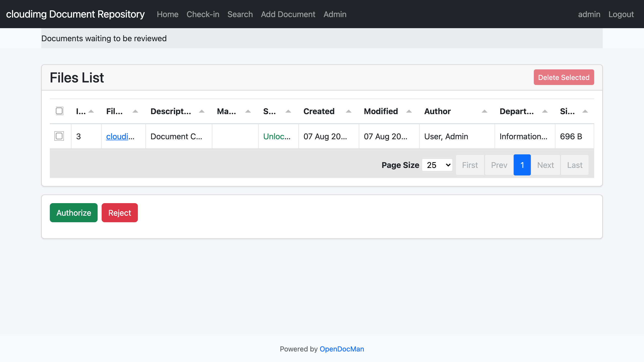Sort by Modified column arrow
Image resolution: width=644 pixels, height=362 pixels.
[409, 111]
